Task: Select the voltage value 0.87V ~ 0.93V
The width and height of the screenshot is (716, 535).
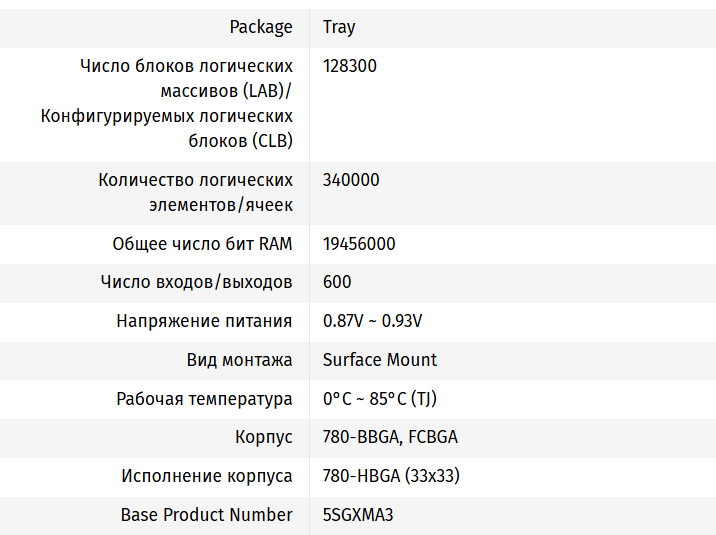Action: 372,321
